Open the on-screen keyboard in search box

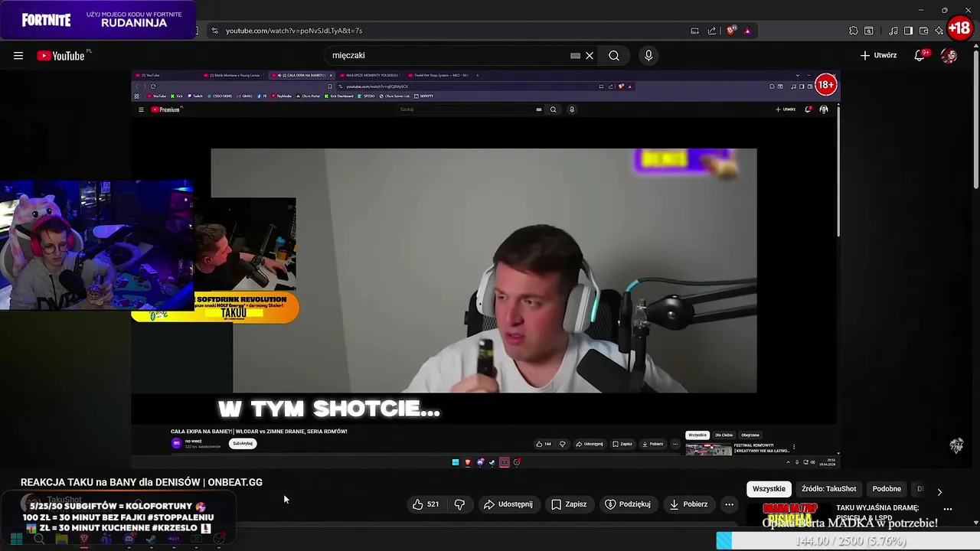point(575,55)
